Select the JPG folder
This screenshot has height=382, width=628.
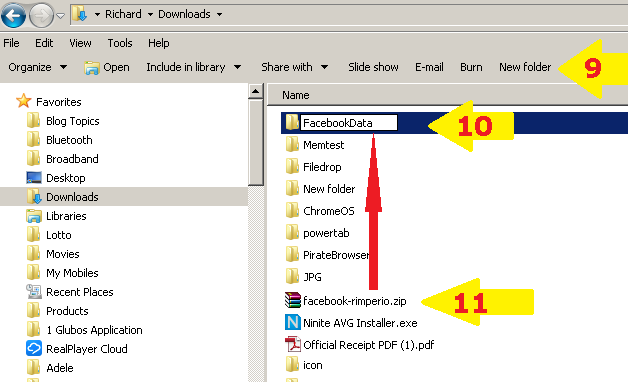[312, 277]
